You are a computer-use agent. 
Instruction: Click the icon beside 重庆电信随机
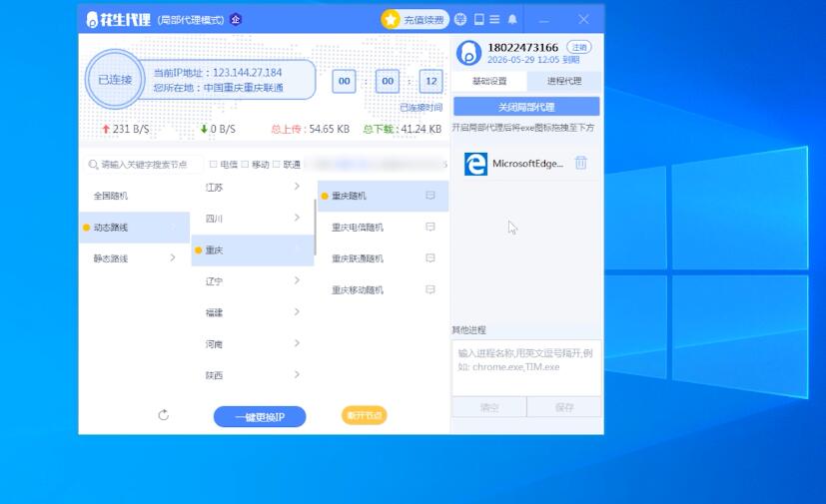click(x=430, y=227)
